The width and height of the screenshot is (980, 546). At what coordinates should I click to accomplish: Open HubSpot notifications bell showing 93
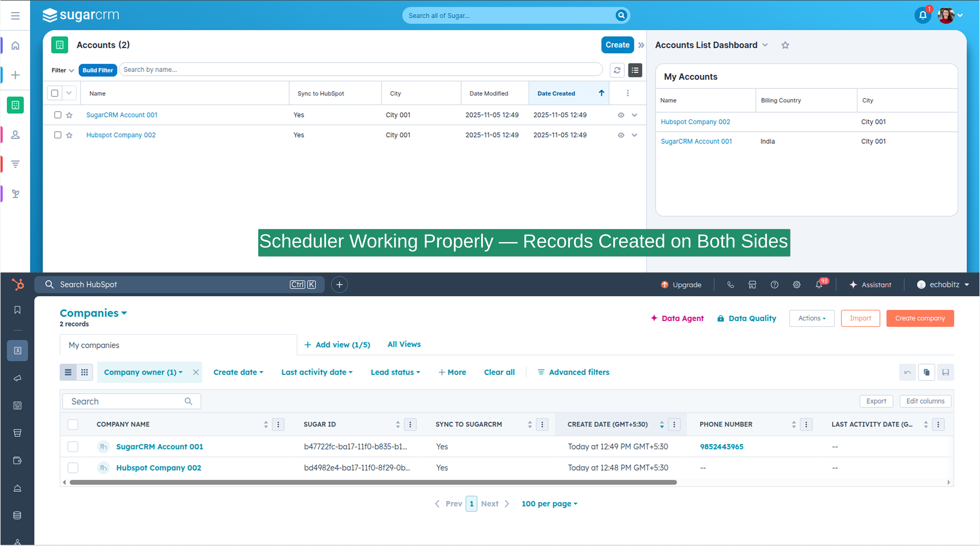[819, 285]
